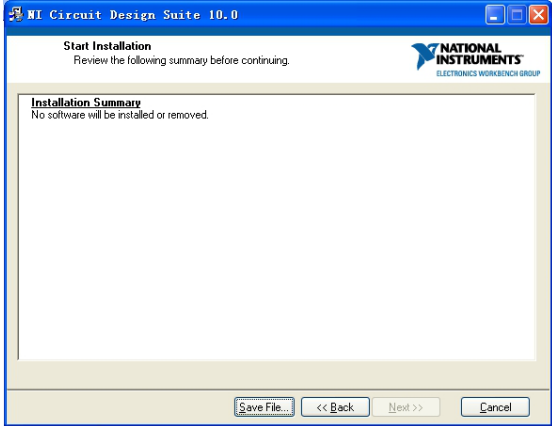552x426 pixels.
Task: Click the 'Electronics Workbench Group' text
Action: click(x=488, y=73)
